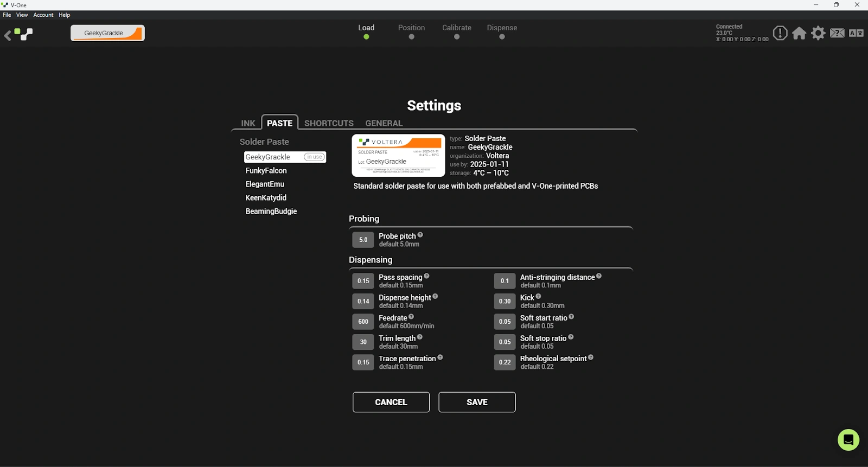This screenshot has width=868, height=467.
Task: Go to the Dispense step
Action: coord(502,31)
